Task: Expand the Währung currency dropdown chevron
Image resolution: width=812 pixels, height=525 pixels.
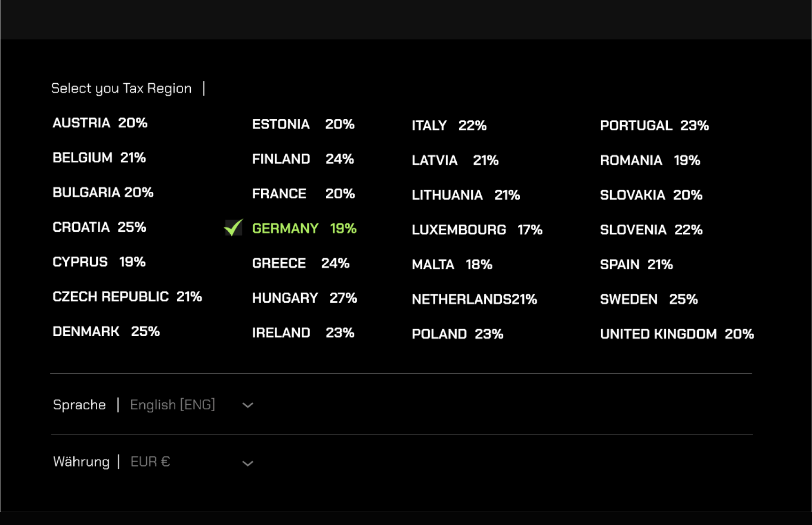Action: (248, 463)
